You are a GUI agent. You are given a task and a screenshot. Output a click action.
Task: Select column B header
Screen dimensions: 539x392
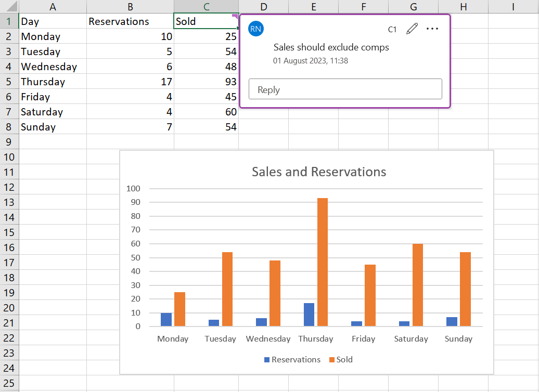tap(130, 7)
